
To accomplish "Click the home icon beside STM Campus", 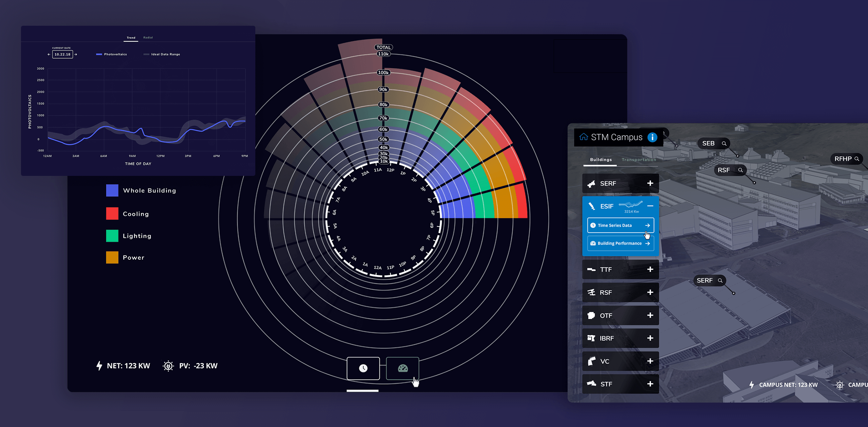I will point(583,137).
